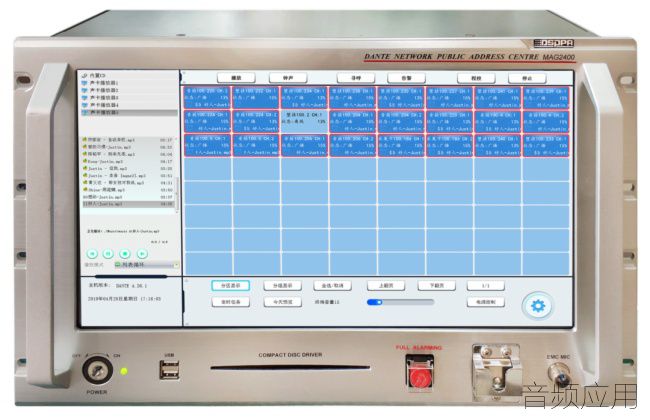This screenshot has height=420, width=650.
Task: Select the 内置CD source
Action: pos(129,75)
